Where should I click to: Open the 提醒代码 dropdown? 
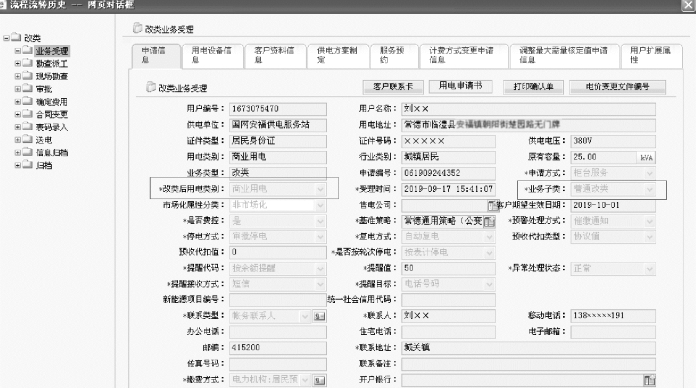tap(320, 269)
